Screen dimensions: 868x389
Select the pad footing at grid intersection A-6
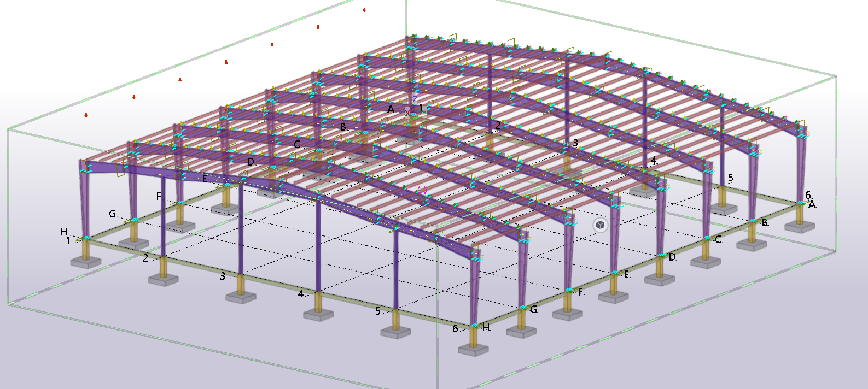(800, 227)
